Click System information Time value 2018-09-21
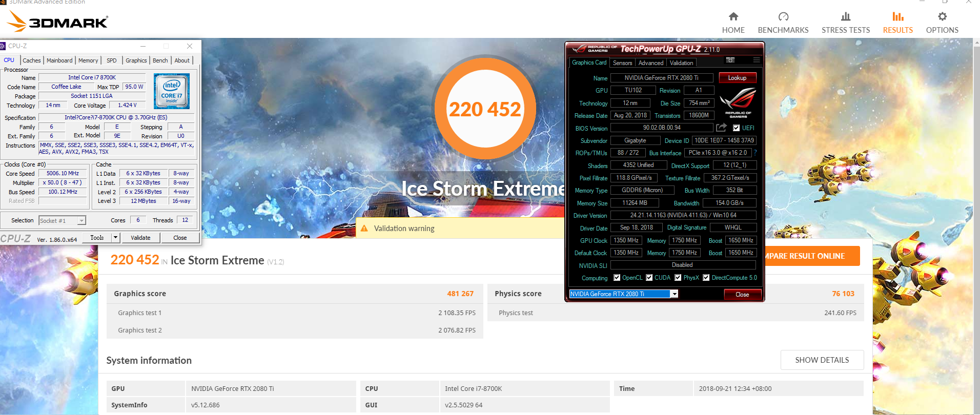The image size is (980, 415). tap(735, 388)
